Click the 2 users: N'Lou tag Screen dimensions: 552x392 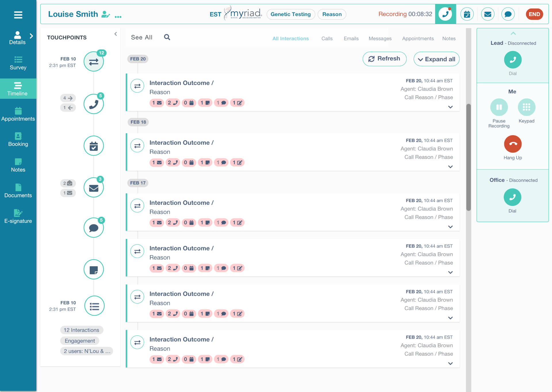tap(87, 351)
